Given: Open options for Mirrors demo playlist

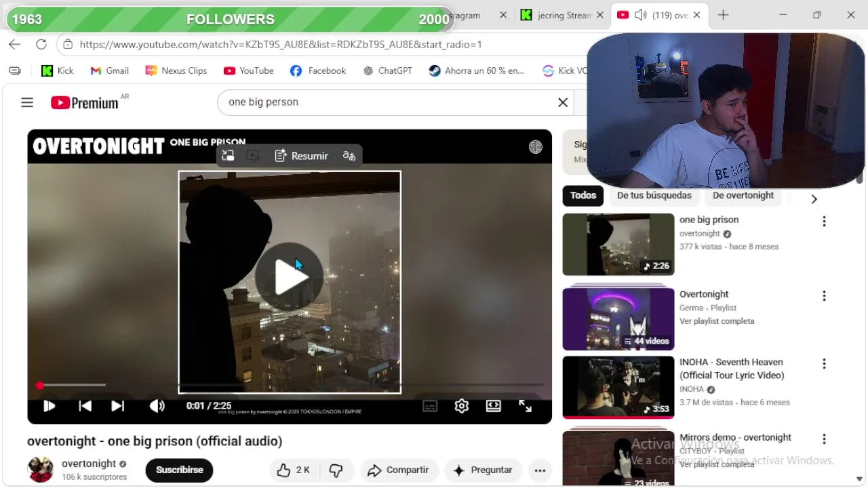Looking at the screenshot, I should click(824, 439).
